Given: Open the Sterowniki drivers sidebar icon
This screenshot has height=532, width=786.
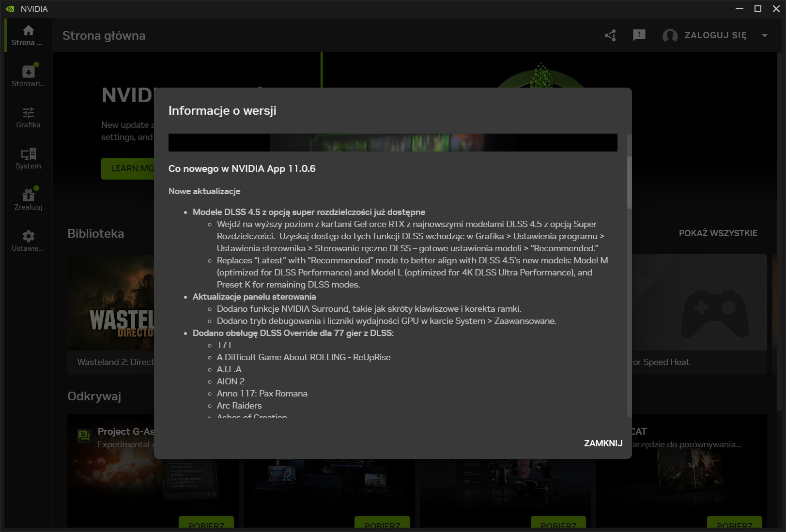Looking at the screenshot, I should 28,72.
